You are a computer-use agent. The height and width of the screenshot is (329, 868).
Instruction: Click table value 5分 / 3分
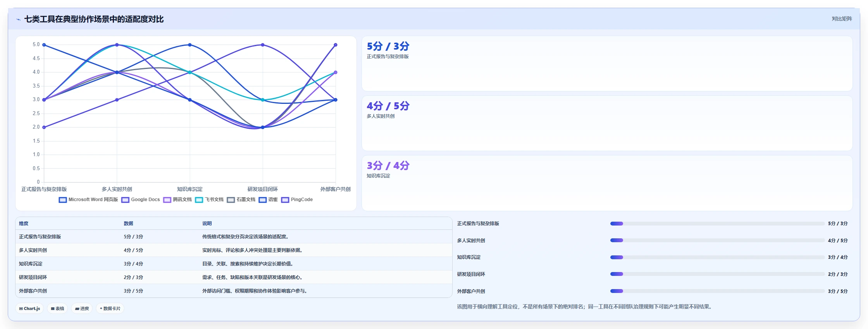[x=133, y=237]
